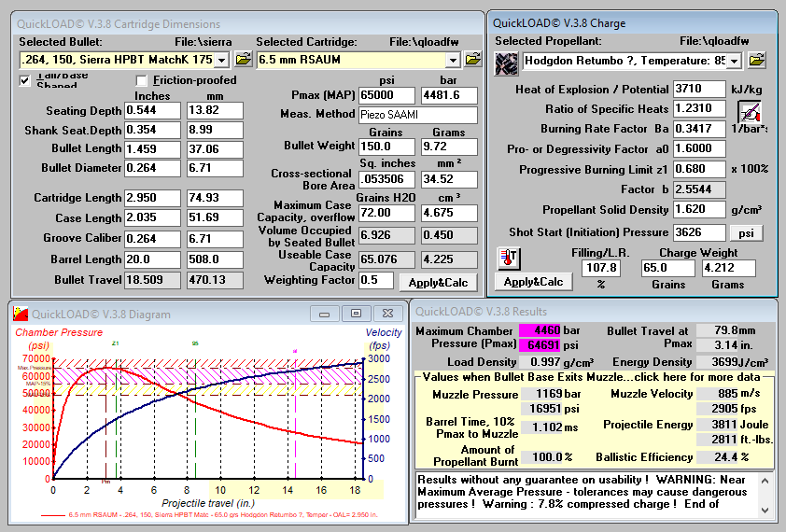Click Apply&Calc in Charge window
This screenshot has height=532, width=786.
pyautogui.click(x=533, y=282)
